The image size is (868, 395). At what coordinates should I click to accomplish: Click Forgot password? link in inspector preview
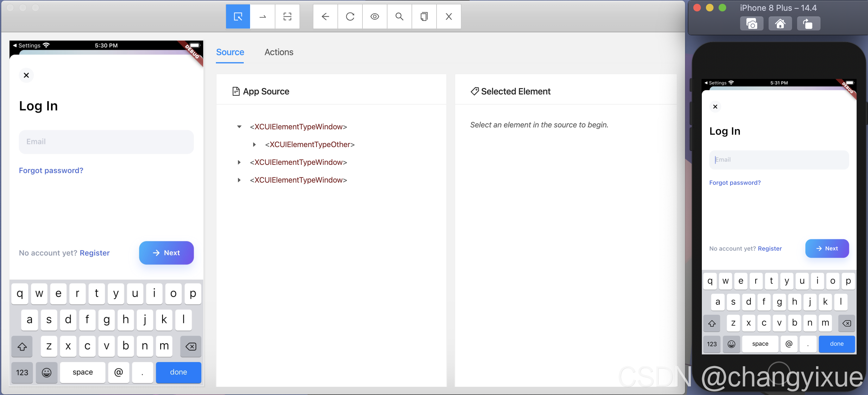[x=51, y=170]
